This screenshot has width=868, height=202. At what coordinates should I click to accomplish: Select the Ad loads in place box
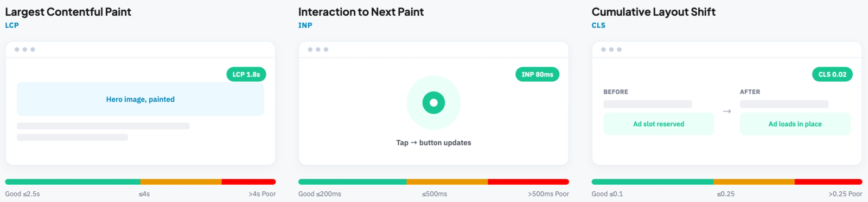(x=795, y=124)
